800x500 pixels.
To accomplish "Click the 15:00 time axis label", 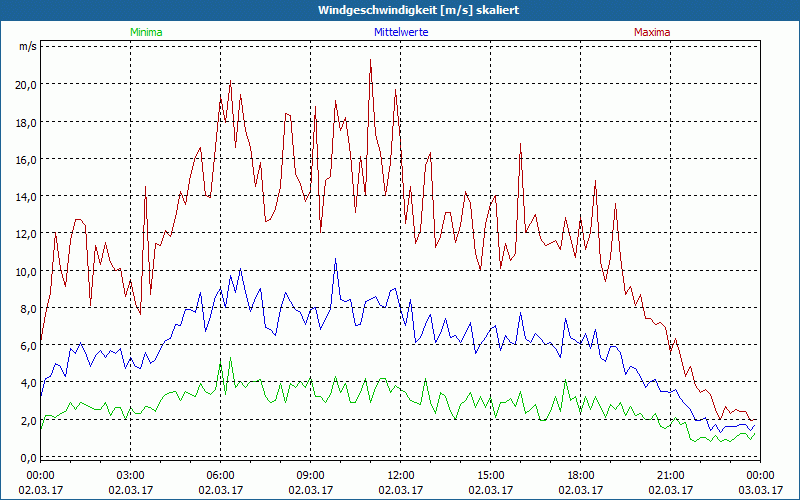I will tap(490, 476).
